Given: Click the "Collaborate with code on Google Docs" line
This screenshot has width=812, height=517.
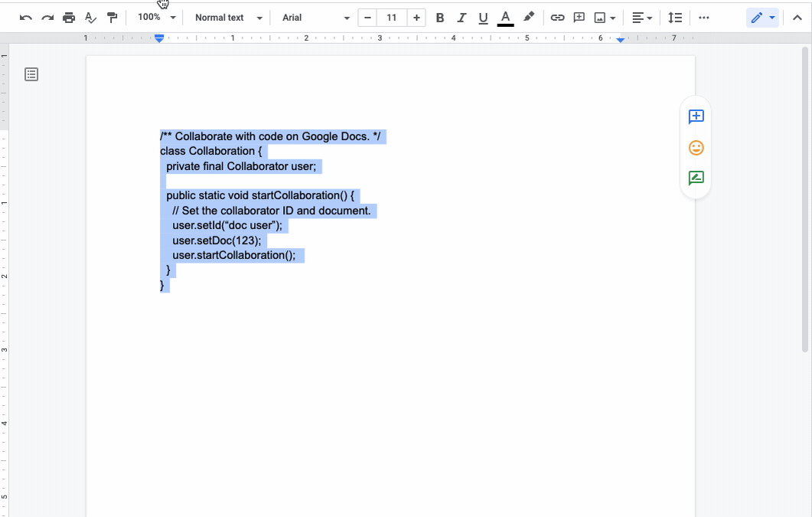Looking at the screenshot, I should pyautogui.click(x=270, y=137).
